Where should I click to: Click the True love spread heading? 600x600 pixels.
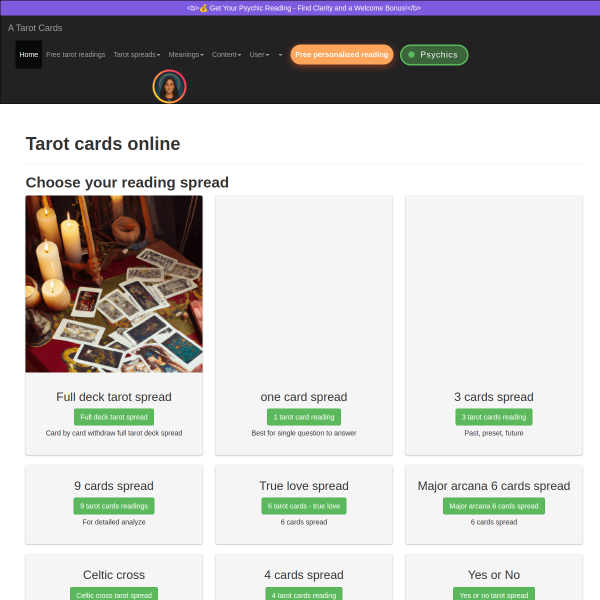click(x=304, y=486)
